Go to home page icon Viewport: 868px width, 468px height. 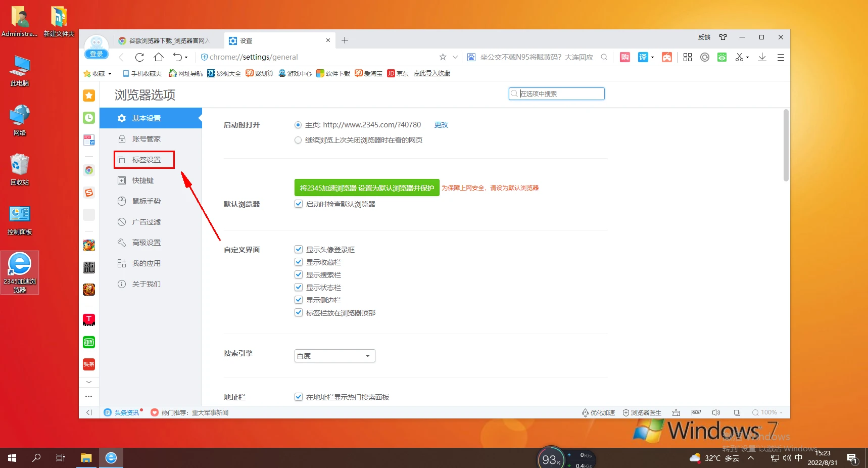(159, 57)
